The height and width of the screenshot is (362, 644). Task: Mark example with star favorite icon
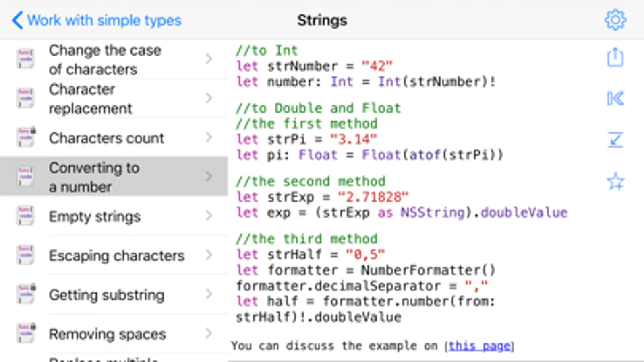tap(615, 181)
